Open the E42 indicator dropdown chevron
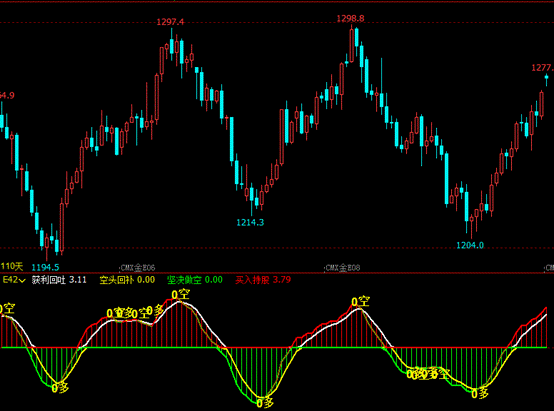554x411 pixels. pyautogui.click(x=22, y=280)
